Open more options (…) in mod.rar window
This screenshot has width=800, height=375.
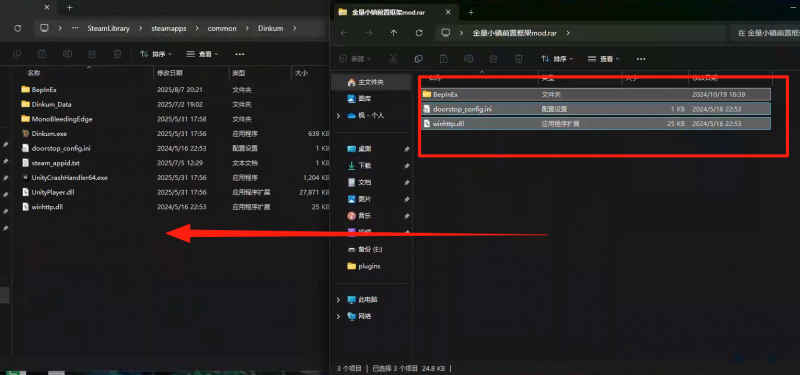coord(641,59)
